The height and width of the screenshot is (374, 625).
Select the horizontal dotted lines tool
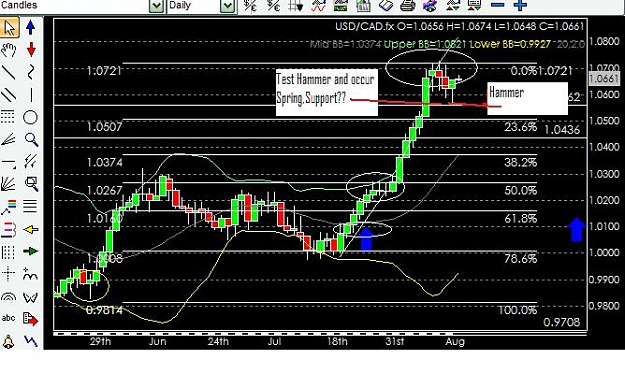(x=8, y=117)
